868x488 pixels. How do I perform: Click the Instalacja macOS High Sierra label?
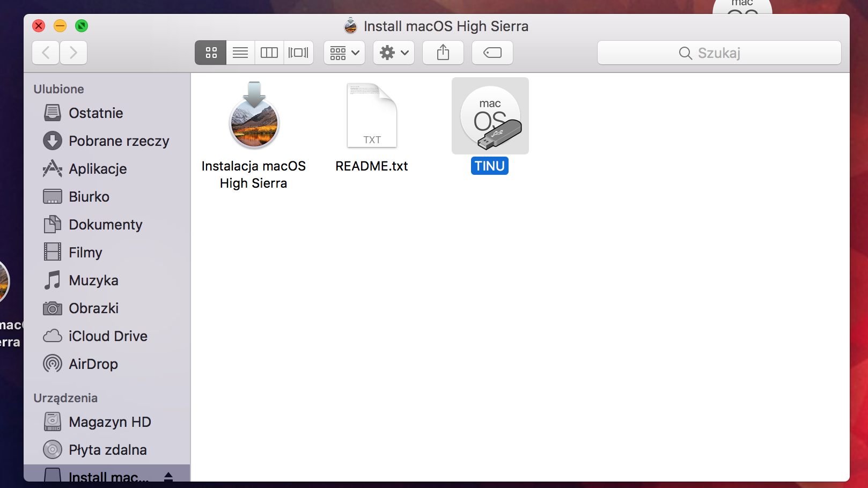coord(254,175)
